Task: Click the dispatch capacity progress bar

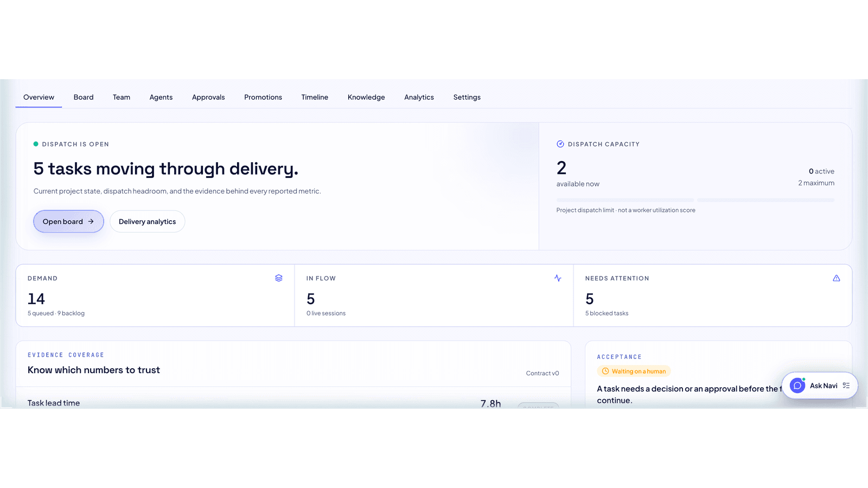Action: coord(695,200)
